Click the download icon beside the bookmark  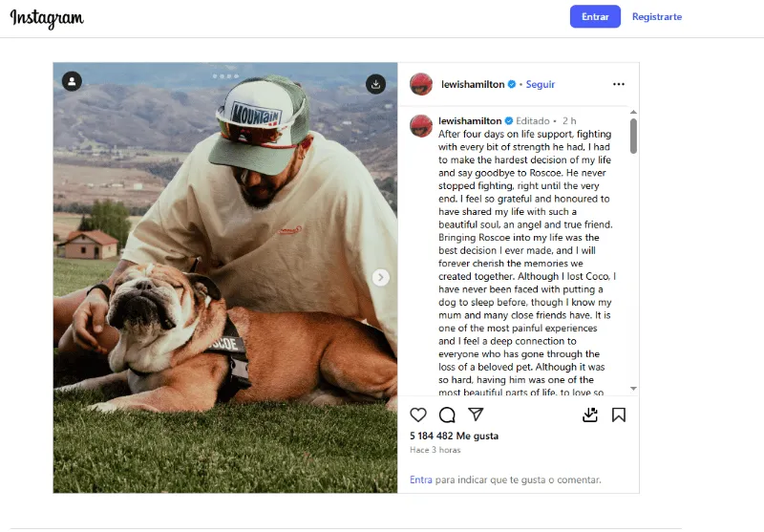tap(590, 415)
